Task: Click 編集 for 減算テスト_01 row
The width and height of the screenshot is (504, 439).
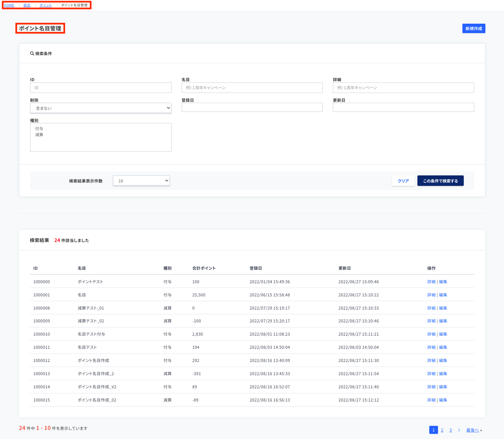Action: coord(443,308)
